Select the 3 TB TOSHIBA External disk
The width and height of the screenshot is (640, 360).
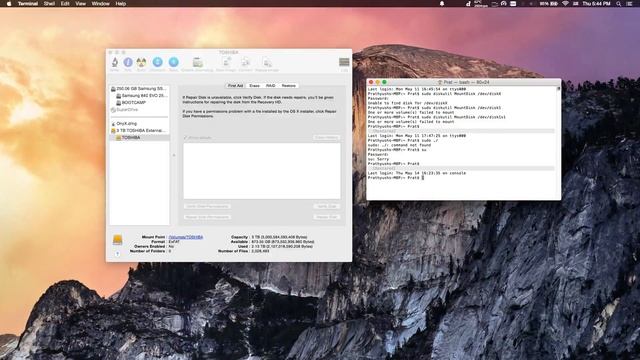pos(139,131)
